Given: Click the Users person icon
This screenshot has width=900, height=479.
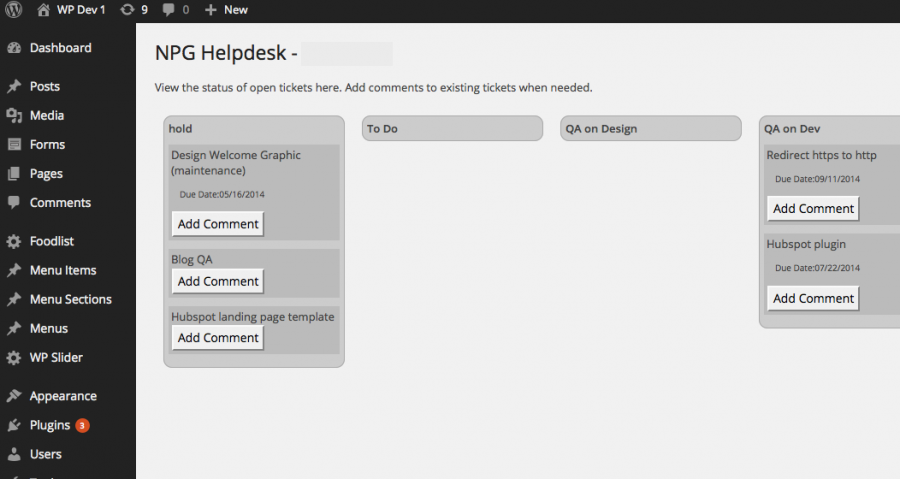Looking at the screenshot, I should 14,454.
